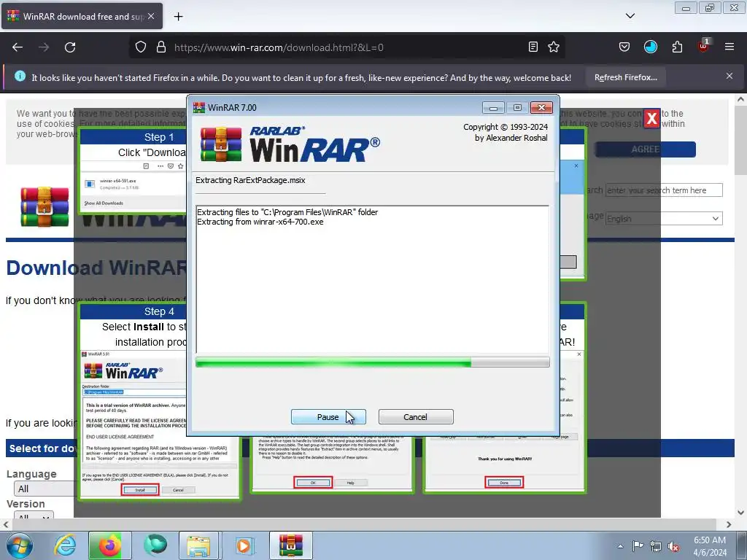747x560 pixels.
Task: Select the WinRAR installer taskbar icon
Action: [290, 545]
